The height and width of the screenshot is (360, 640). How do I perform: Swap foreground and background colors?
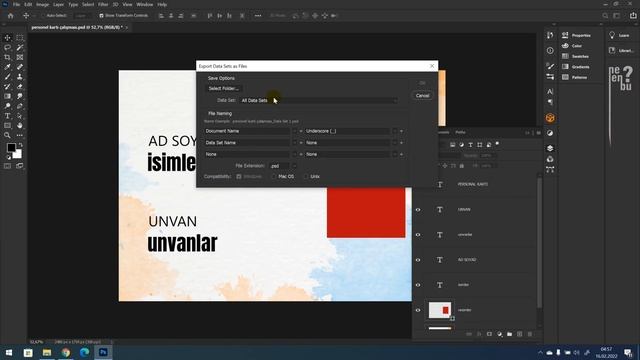coord(20,145)
